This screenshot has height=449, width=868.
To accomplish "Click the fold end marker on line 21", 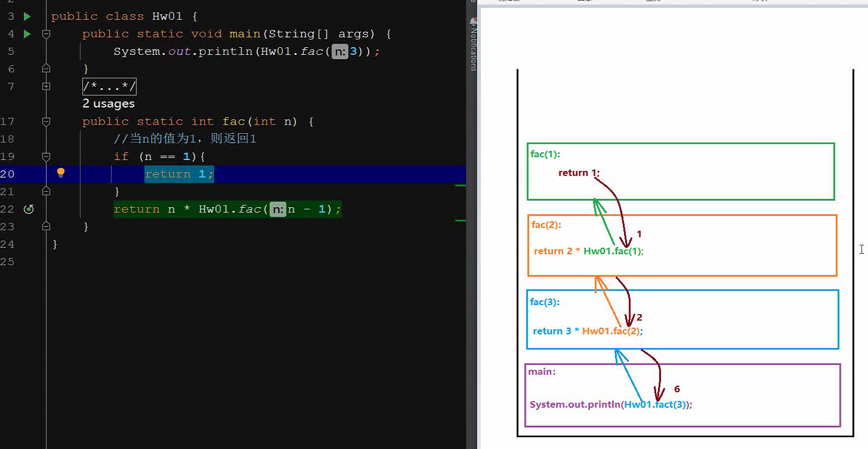I will [47, 192].
